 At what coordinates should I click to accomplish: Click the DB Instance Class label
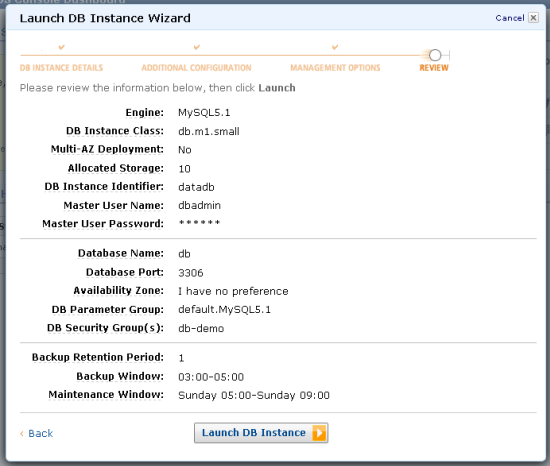tap(115, 131)
